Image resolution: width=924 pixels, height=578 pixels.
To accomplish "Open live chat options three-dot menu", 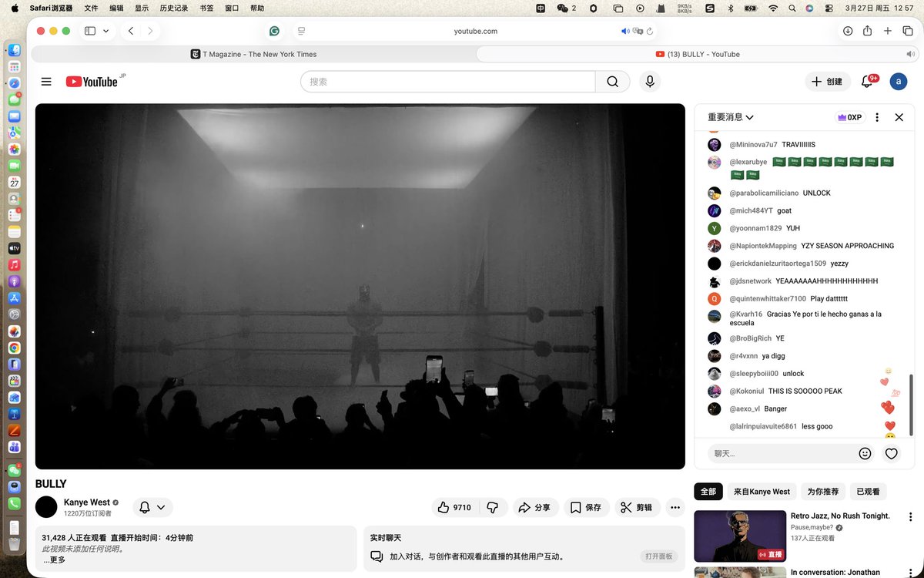I will pyautogui.click(x=877, y=117).
